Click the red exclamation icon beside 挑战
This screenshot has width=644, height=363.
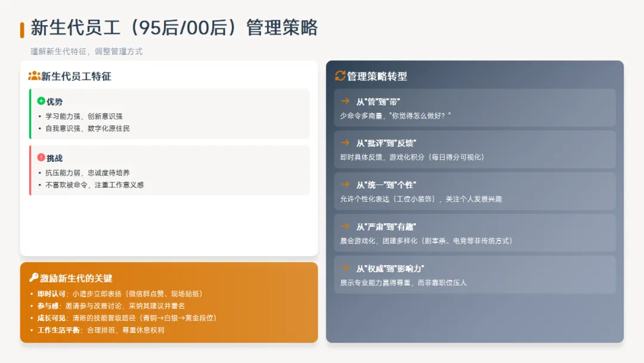[41, 158]
